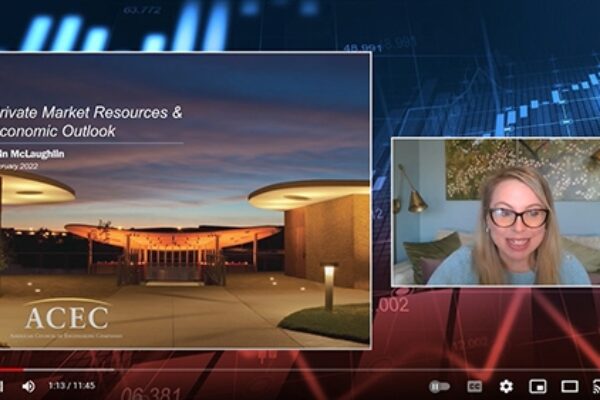Switch to miniplayer mode

click(537, 386)
